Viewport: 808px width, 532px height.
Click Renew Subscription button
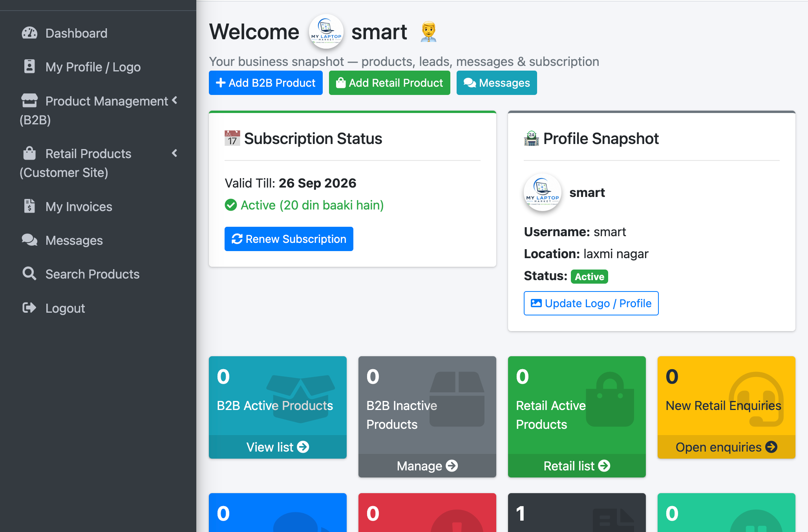point(289,239)
